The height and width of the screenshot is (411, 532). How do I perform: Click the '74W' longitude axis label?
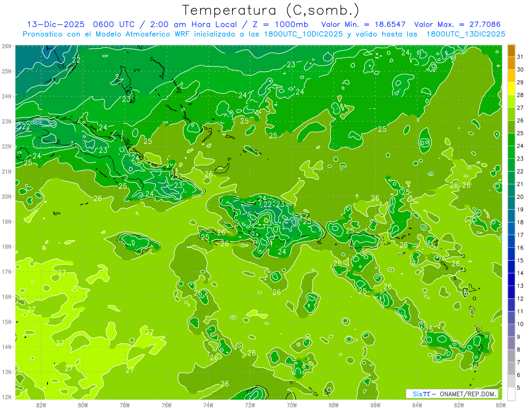(x=208, y=404)
